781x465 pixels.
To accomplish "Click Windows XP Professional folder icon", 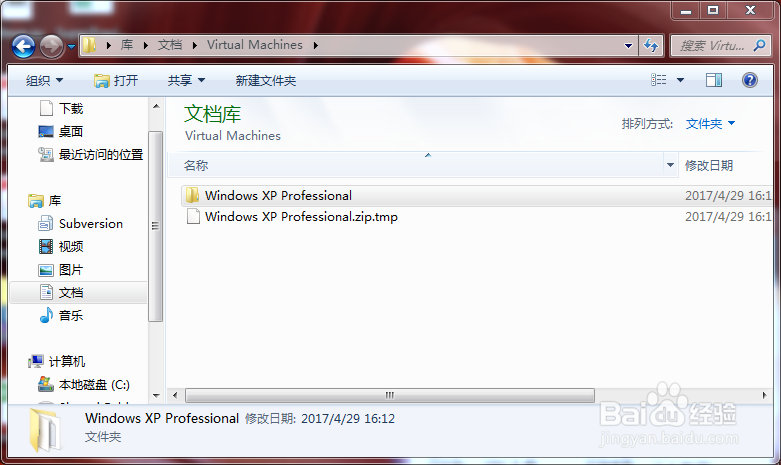I will (x=192, y=195).
